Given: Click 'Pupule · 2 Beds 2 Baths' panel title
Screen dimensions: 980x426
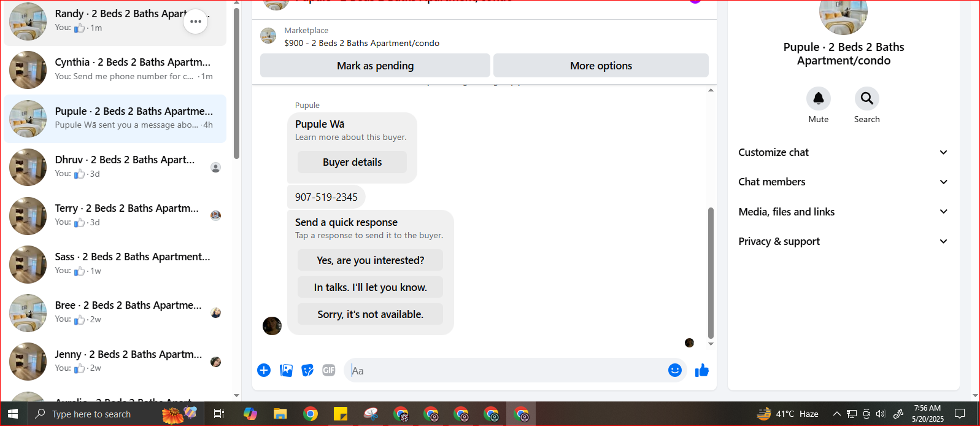Looking at the screenshot, I should tap(843, 54).
